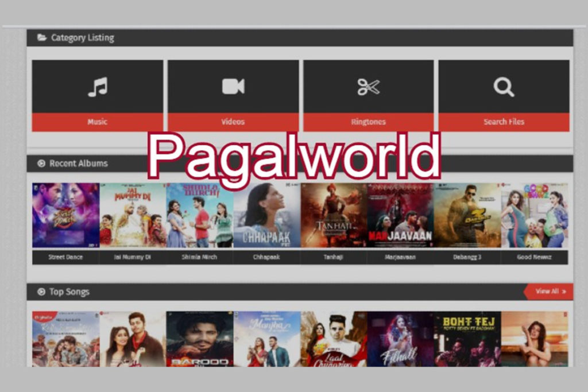Select the Music red label
Screen dimensions: 588x392
tap(98, 122)
